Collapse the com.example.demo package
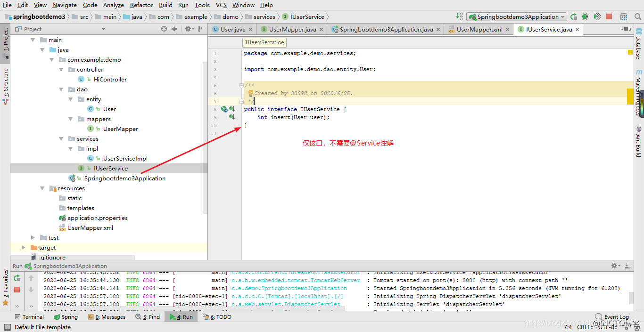The width and height of the screenshot is (644, 332). pyautogui.click(x=52, y=60)
